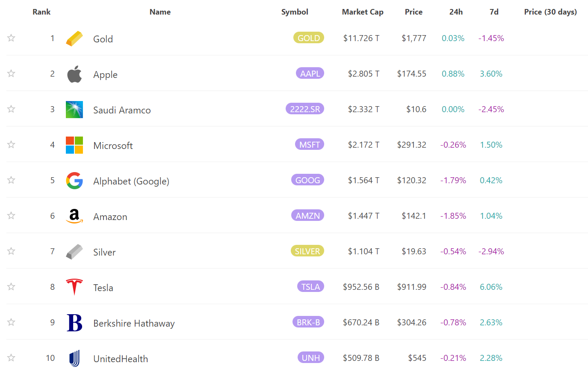Click the BRK-B ticker badge
This screenshot has height=372, width=588.
point(308,322)
